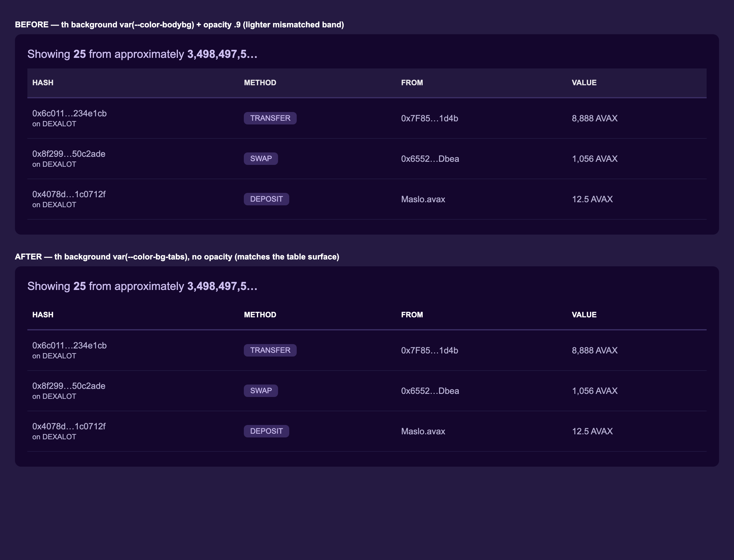Click METHOD column header in AFTER table
Screen dimensions: 734x560
point(260,315)
